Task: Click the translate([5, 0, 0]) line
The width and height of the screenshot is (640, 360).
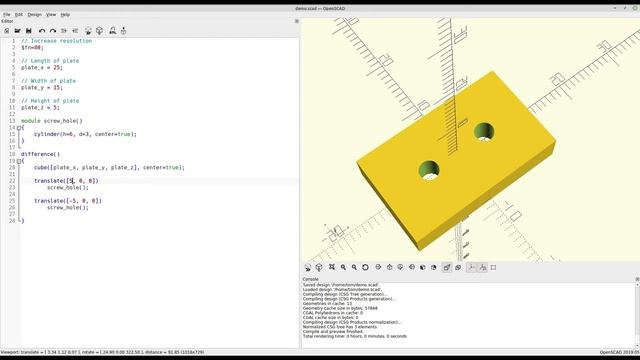Action: (x=66, y=181)
